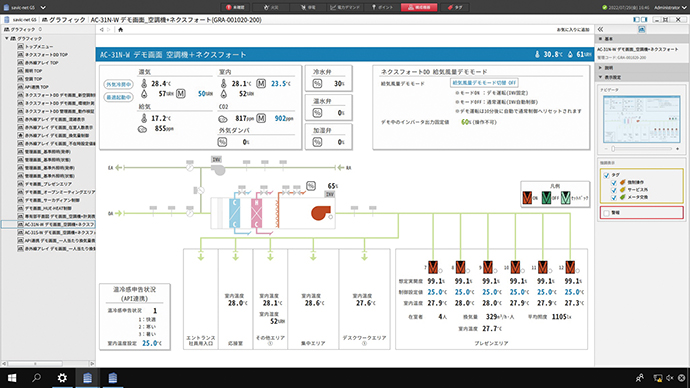Adjust the navigator zoom slider
This screenshot has width=690, height=388.
click(x=613, y=149)
